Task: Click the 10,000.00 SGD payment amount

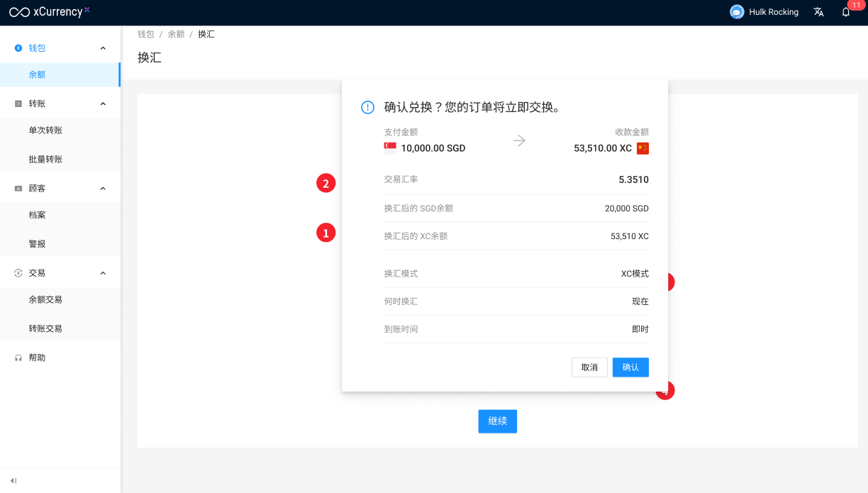Action: (x=433, y=148)
